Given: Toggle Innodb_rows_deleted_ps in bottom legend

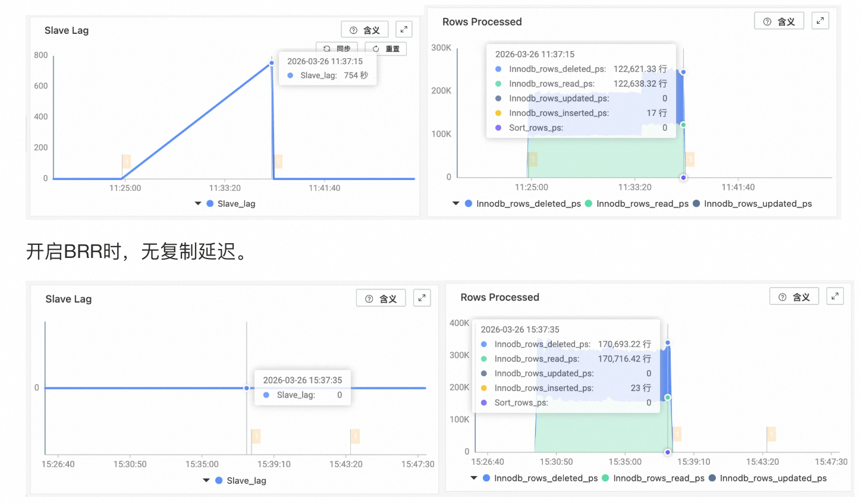Looking at the screenshot, I should [x=540, y=478].
